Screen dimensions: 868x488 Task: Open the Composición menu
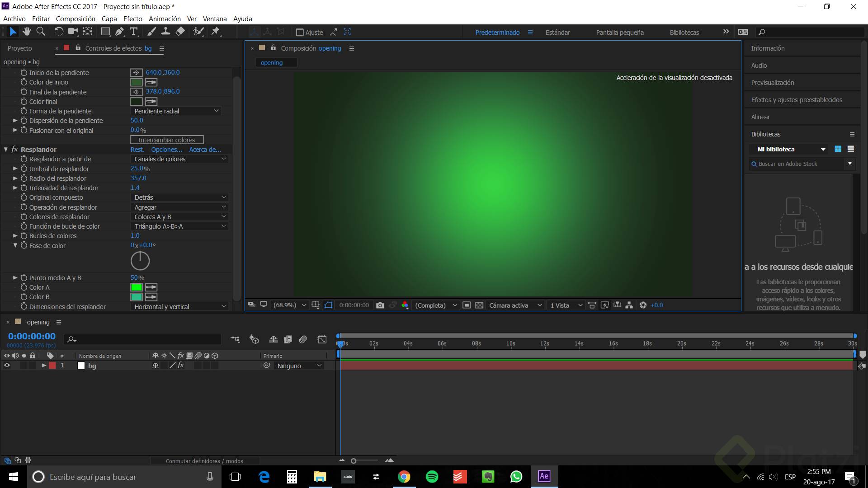(75, 19)
